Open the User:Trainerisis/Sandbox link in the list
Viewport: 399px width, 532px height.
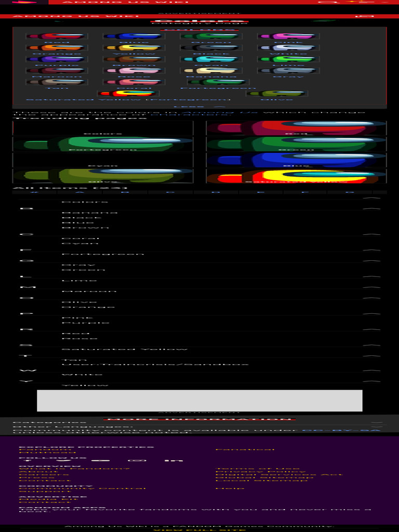pyautogui.click(x=155, y=365)
